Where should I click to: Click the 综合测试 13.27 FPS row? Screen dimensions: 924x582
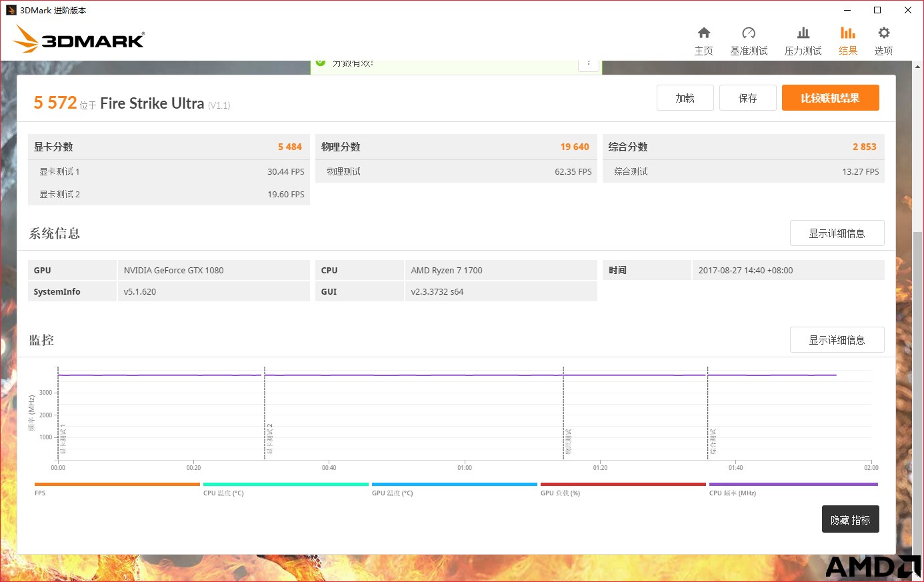743,171
